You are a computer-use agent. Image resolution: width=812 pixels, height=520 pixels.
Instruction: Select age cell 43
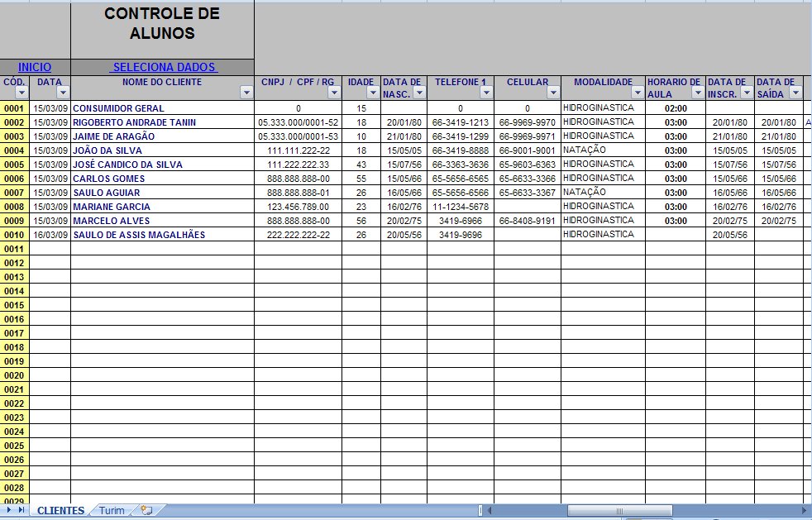coord(361,165)
